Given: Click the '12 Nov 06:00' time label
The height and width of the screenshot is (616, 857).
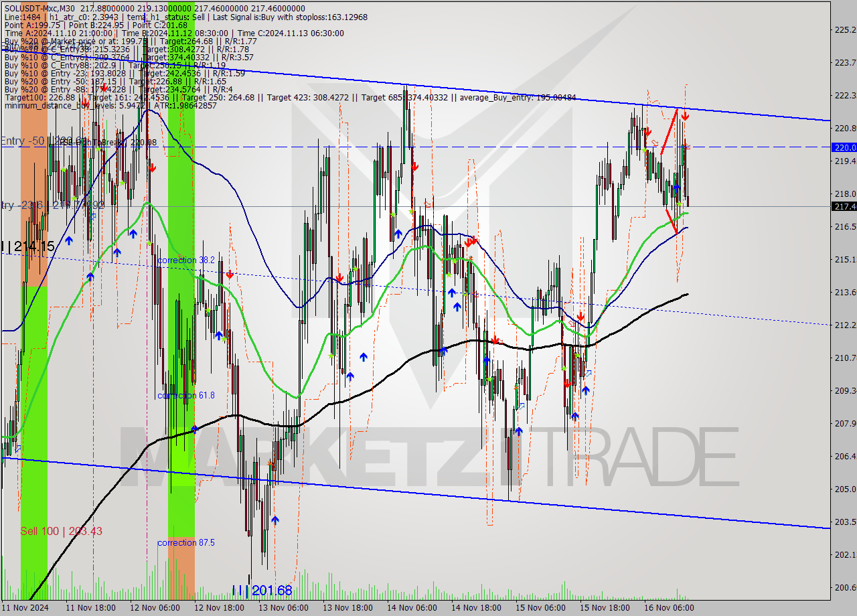Looking at the screenshot, I should [x=155, y=608].
